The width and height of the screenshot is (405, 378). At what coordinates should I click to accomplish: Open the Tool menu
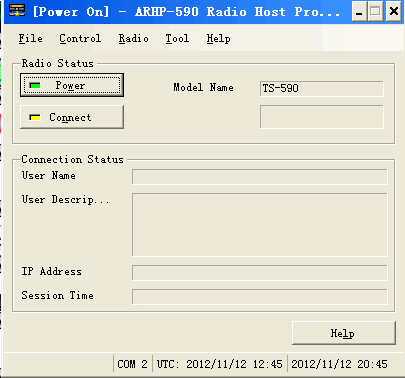[177, 39]
